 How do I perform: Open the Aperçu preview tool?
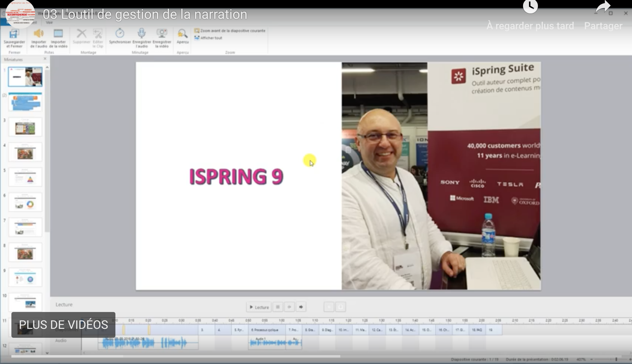(x=183, y=36)
